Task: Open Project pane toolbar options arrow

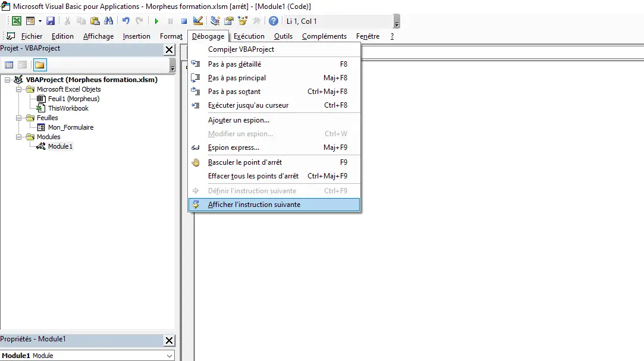Action: (x=172, y=65)
